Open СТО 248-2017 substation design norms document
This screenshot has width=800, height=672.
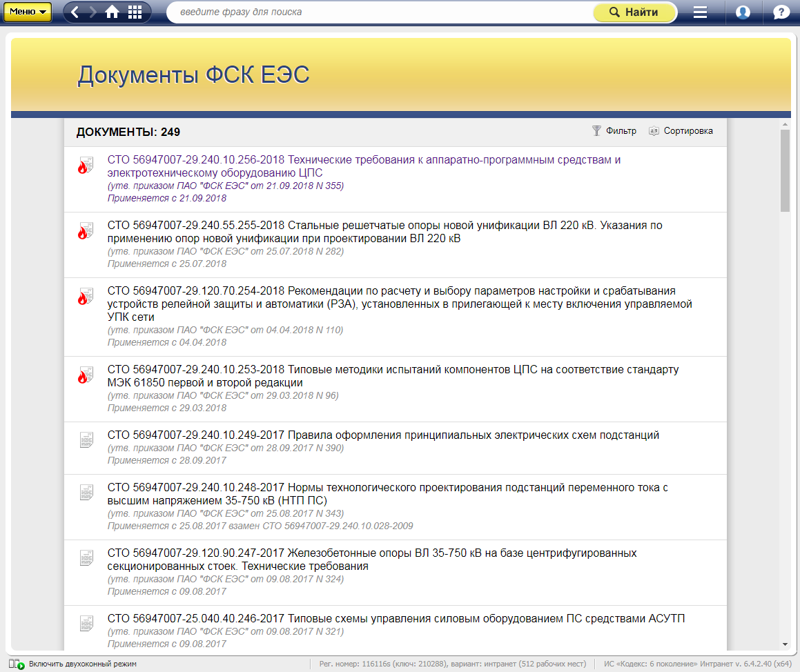388,494
